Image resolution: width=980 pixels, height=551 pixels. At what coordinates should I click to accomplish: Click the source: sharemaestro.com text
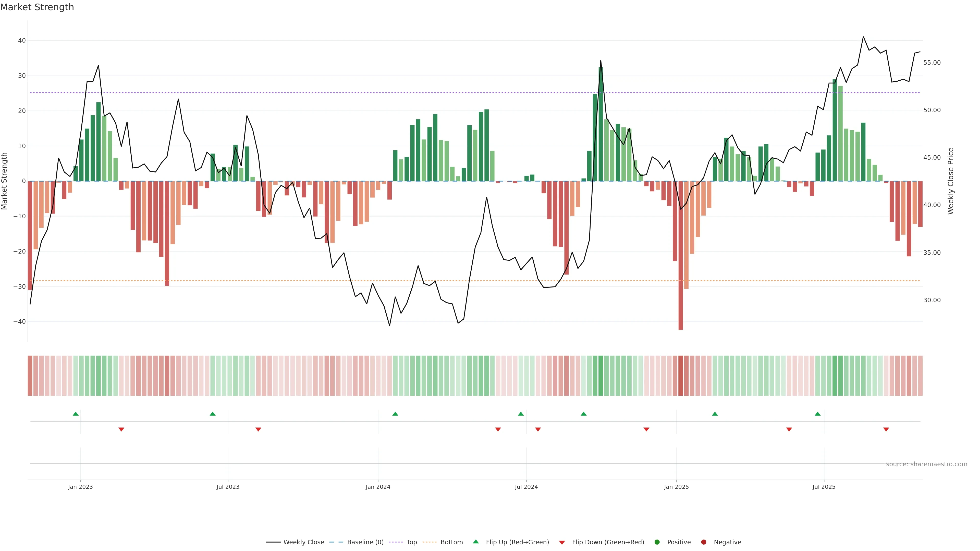926,464
